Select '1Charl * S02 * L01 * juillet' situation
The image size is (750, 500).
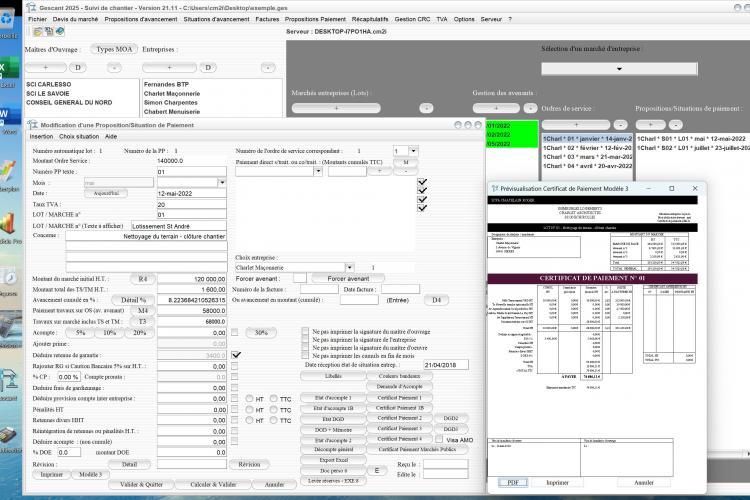point(693,148)
